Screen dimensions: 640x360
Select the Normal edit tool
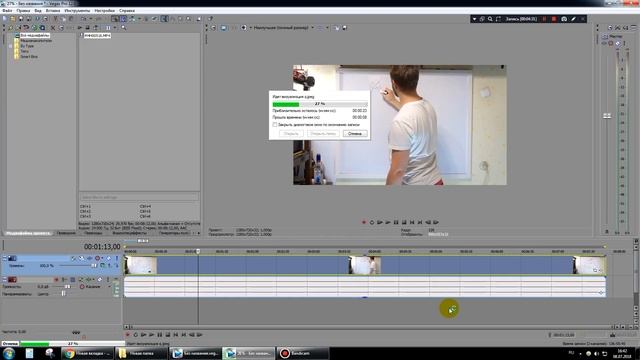[164, 19]
